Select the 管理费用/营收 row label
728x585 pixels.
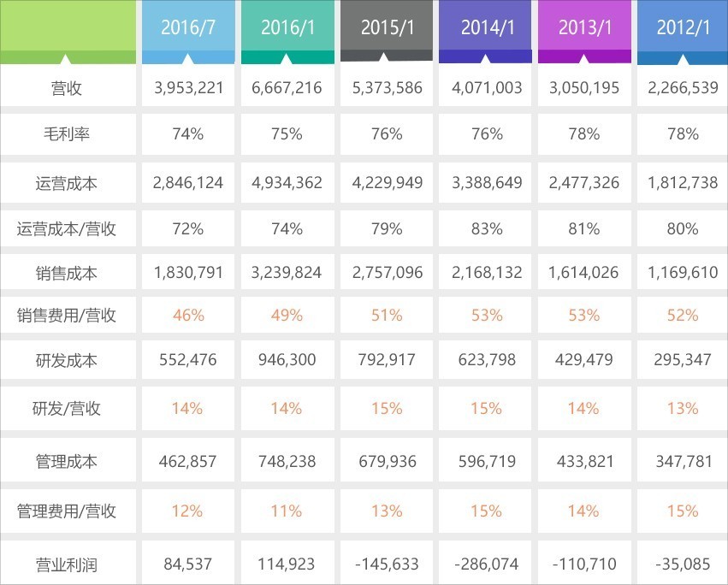[68, 511]
